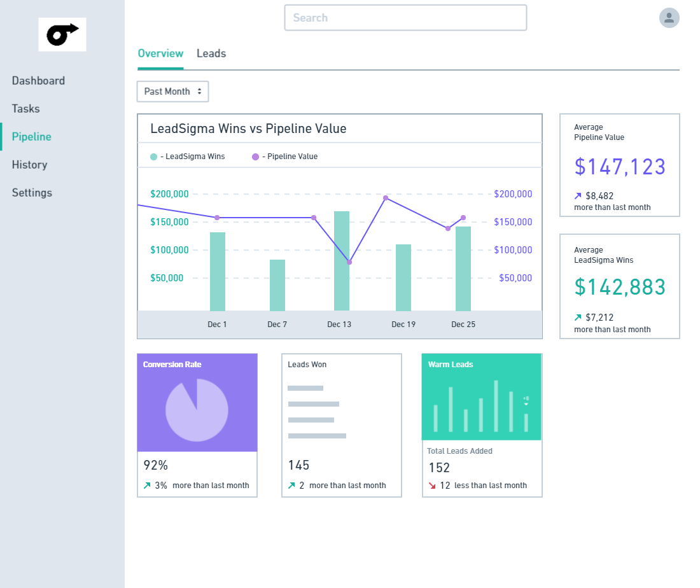Image resolution: width=700 pixels, height=588 pixels.
Task: Open Settings in the sidebar
Action: tap(32, 193)
